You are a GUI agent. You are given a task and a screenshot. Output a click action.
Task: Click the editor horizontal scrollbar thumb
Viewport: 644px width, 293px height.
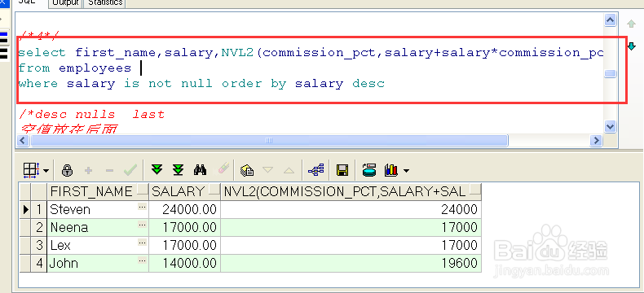[269, 141]
